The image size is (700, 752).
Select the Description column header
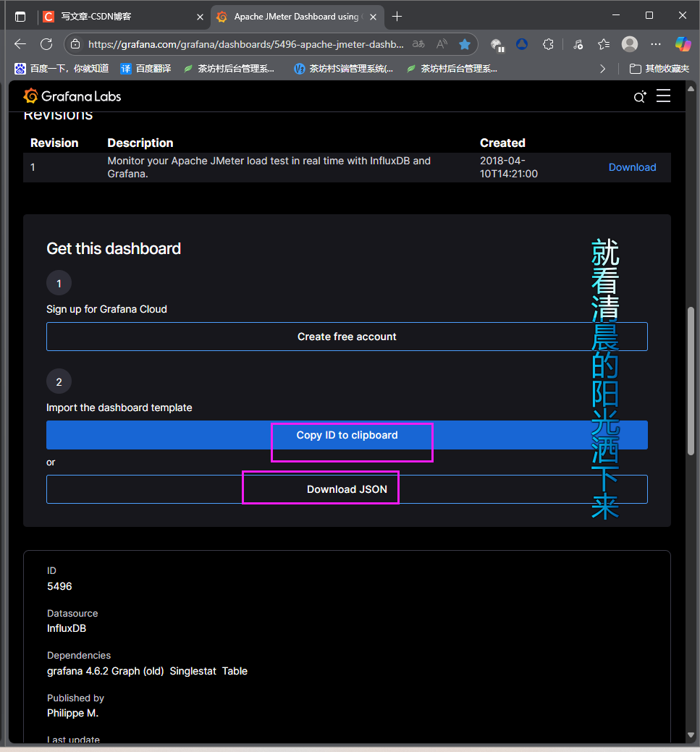click(x=140, y=143)
